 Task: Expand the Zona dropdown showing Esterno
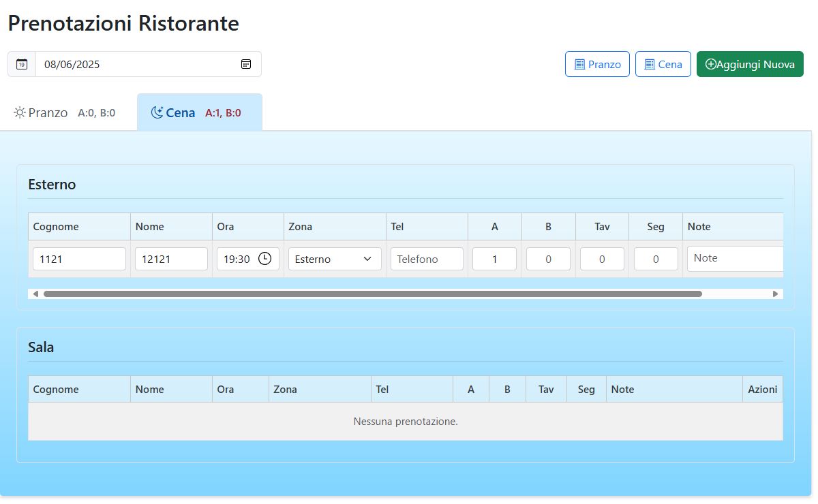pyautogui.click(x=335, y=259)
